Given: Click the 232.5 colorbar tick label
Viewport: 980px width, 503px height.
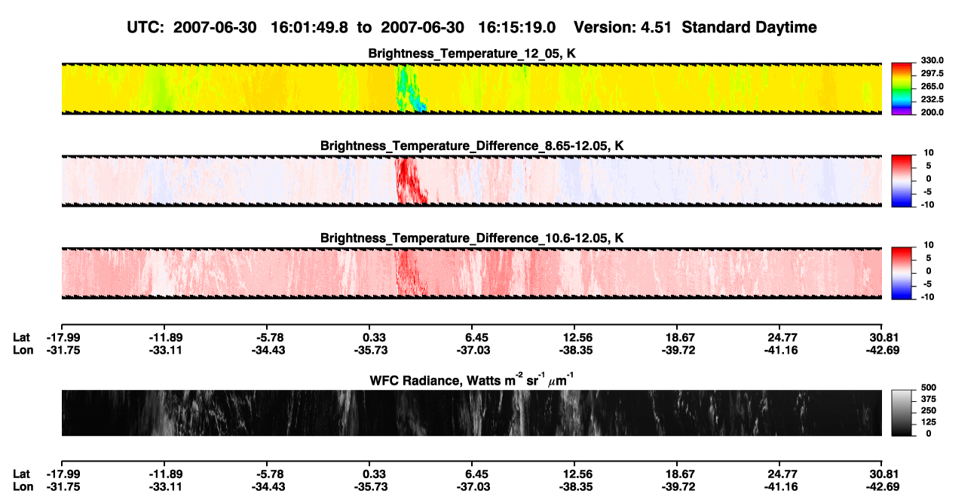Looking at the screenshot, I should coord(932,100).
